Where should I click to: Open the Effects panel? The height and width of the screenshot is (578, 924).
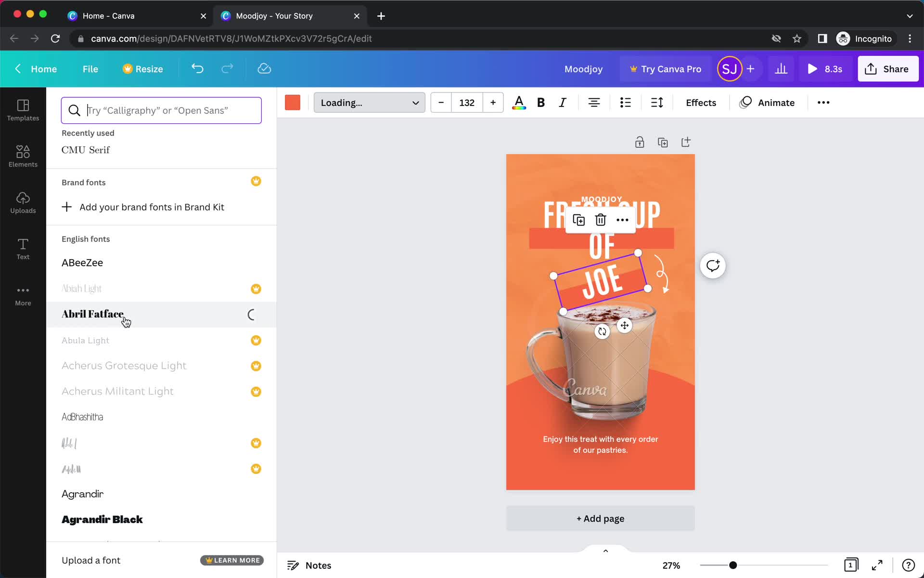[701, 102]
